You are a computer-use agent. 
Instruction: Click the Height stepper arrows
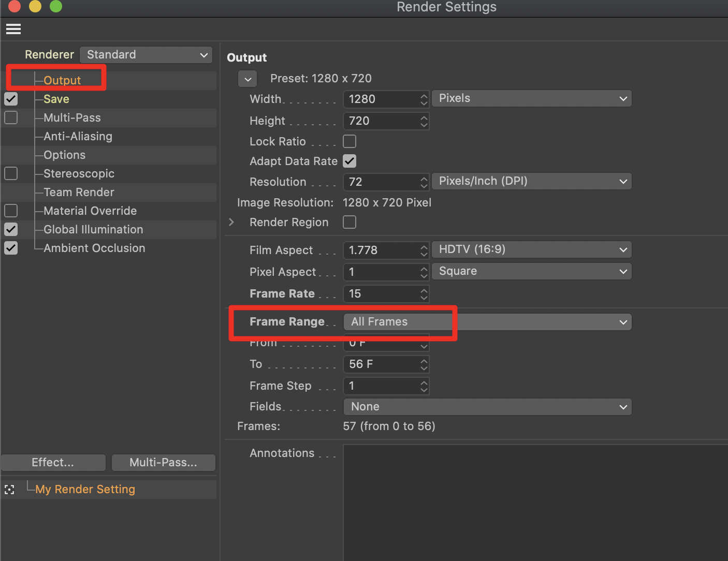tap(424, 121)
